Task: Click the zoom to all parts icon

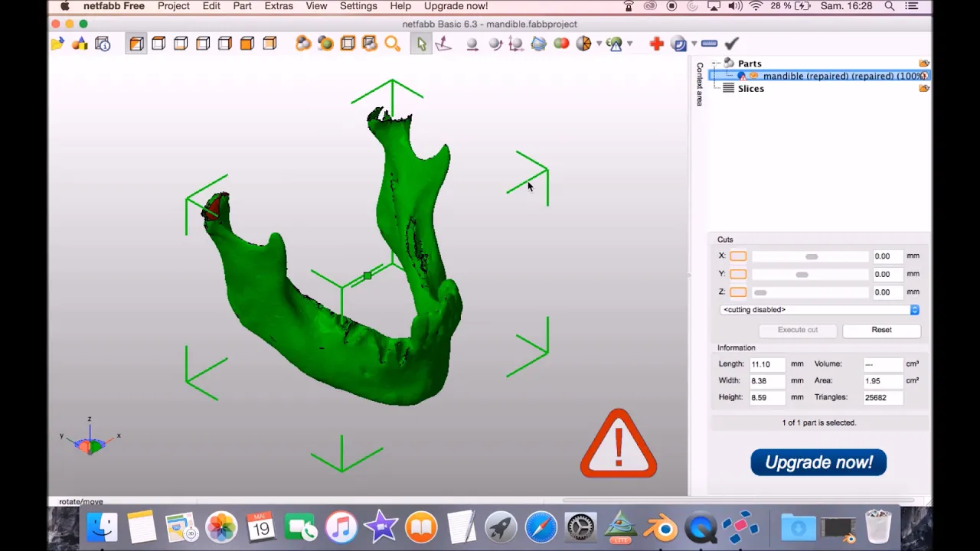Action: 303,44
